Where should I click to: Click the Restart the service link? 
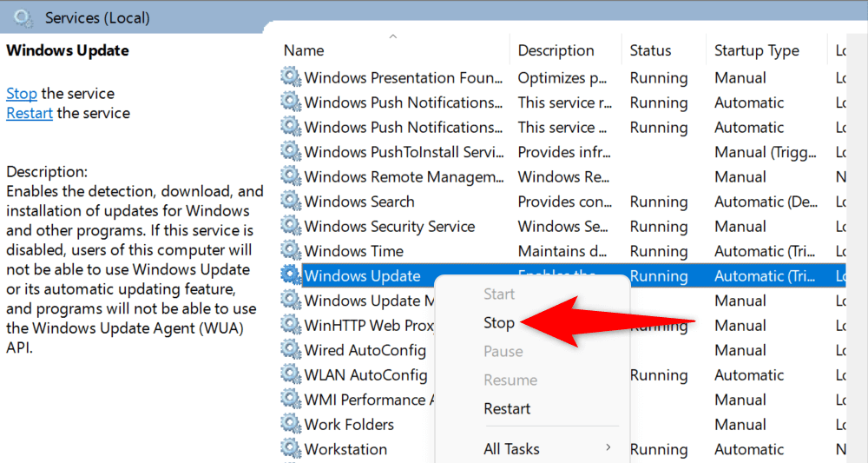[x=30, y=113]
